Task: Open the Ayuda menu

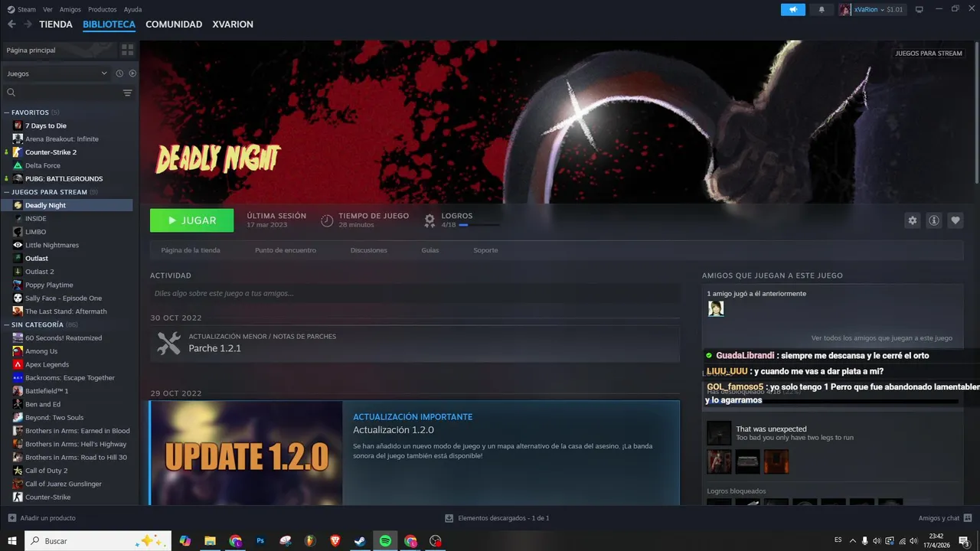Action: tap(132, 9)
